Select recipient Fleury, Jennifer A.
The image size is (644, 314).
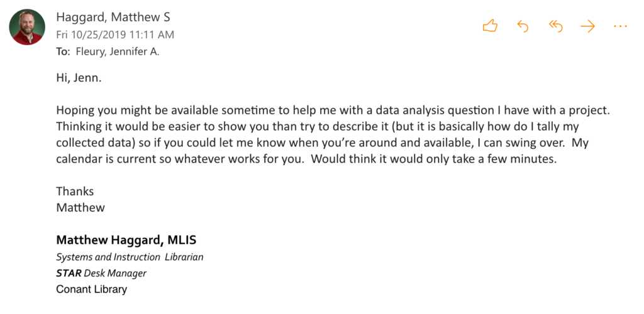click(x=117, y=51)
